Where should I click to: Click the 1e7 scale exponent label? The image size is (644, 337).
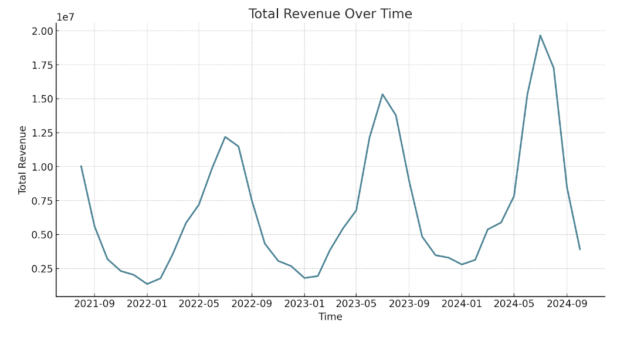[x=65, y=17]
